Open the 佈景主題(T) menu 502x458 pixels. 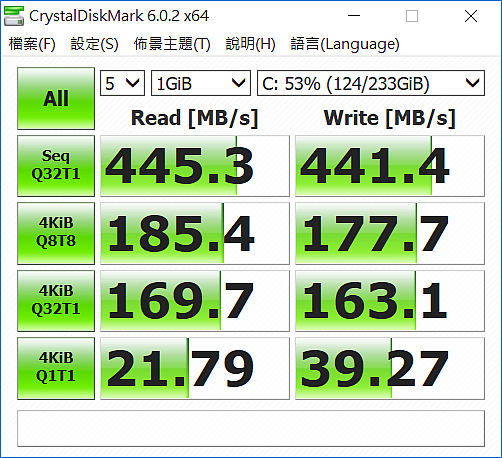[x=172, y=44]
